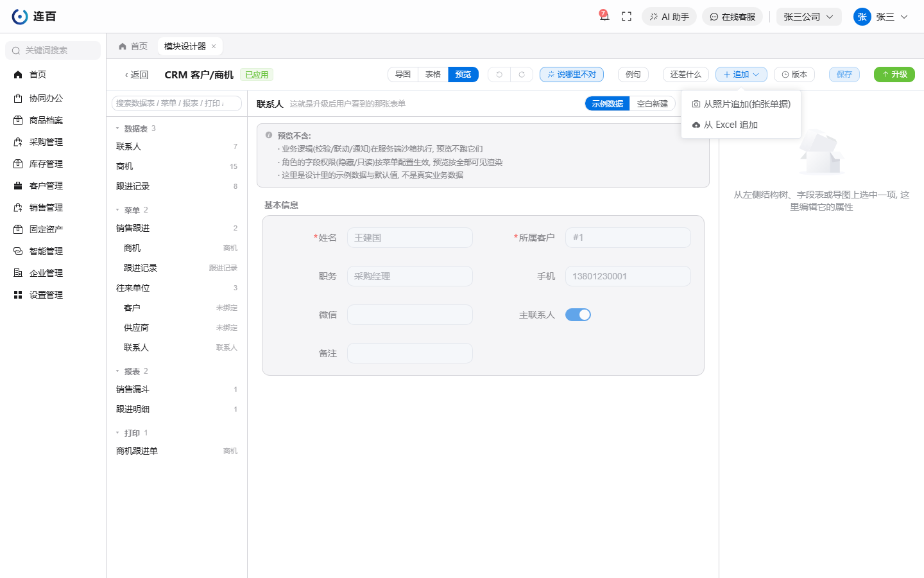
Task: Click the redo arrow icon
Action: (x=522, y=74)
